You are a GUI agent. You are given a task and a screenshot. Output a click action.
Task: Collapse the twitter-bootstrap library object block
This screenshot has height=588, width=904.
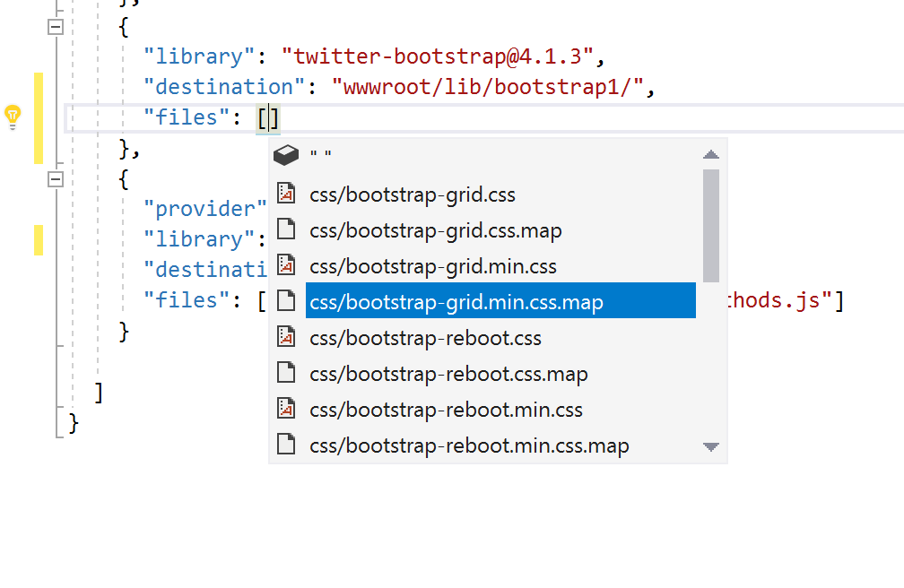point(56,27)
